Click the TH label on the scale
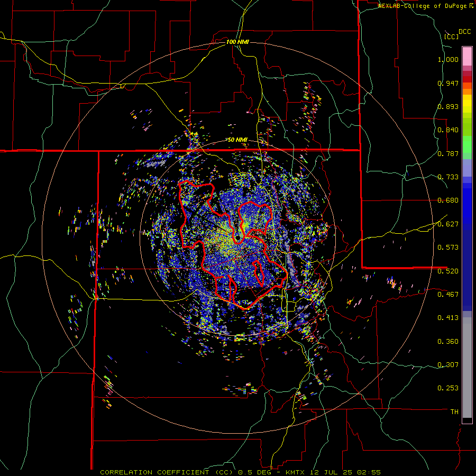 [x=454, y=412]
